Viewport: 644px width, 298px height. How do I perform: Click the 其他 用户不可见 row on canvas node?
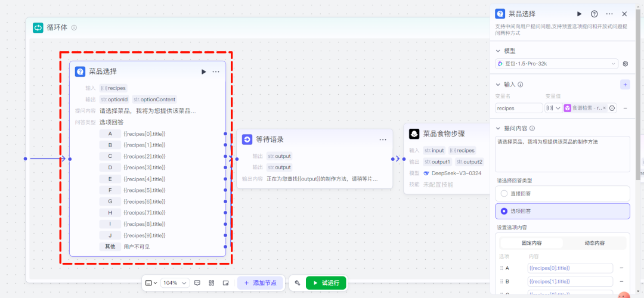tap(125, 247)
